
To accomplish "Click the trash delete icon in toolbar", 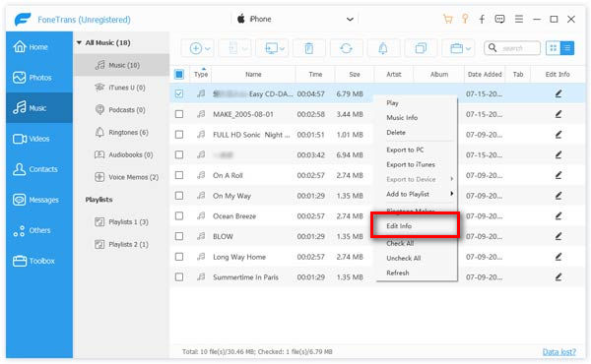I will click(x=308, y=48).
